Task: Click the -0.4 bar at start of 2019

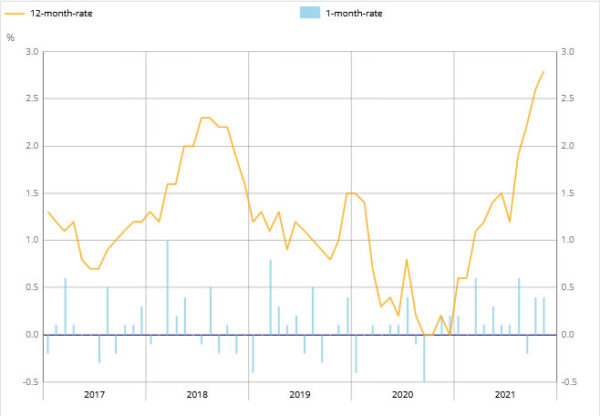Action: pyautogui.click(x=253, y=354)
